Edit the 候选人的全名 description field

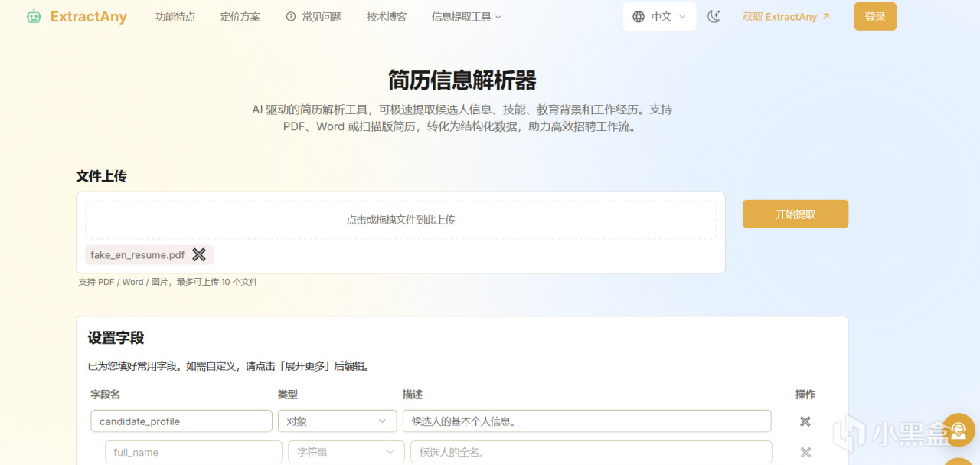pos(591,452)
